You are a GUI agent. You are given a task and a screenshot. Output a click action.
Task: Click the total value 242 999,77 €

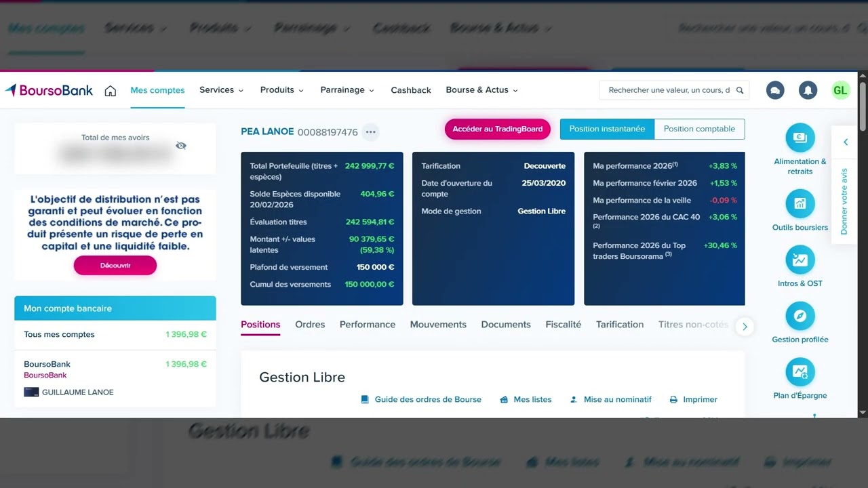pyautogui.click(x=370, y=166)
